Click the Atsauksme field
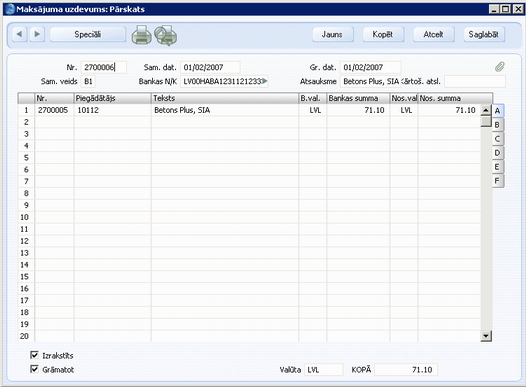526x387 pixels. coord(371,81)
